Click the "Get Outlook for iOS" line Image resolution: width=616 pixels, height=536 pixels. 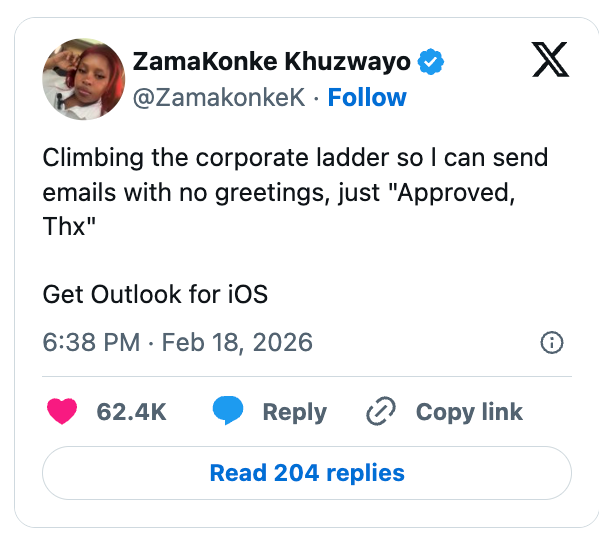pyautogui.click(x=155, y=295)
